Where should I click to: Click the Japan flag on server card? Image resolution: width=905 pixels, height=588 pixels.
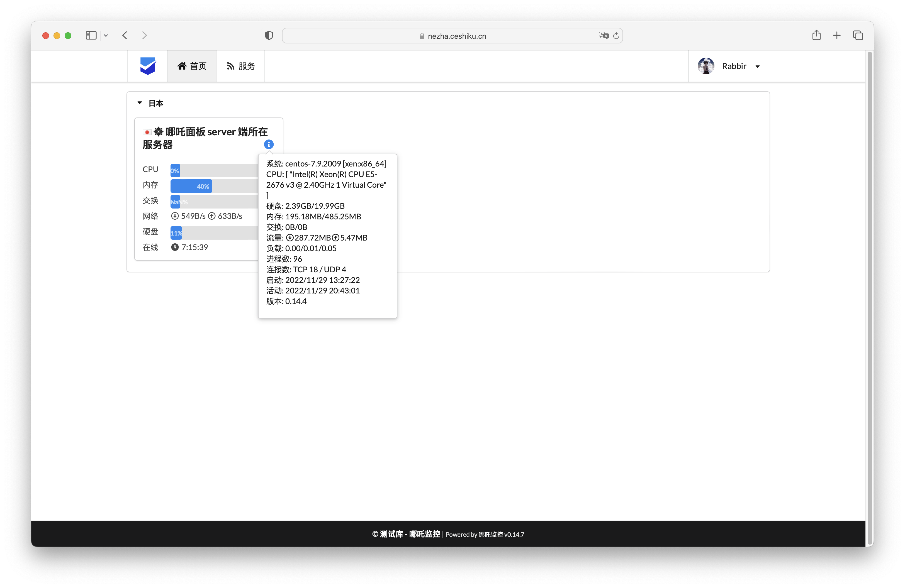(147, 132)
